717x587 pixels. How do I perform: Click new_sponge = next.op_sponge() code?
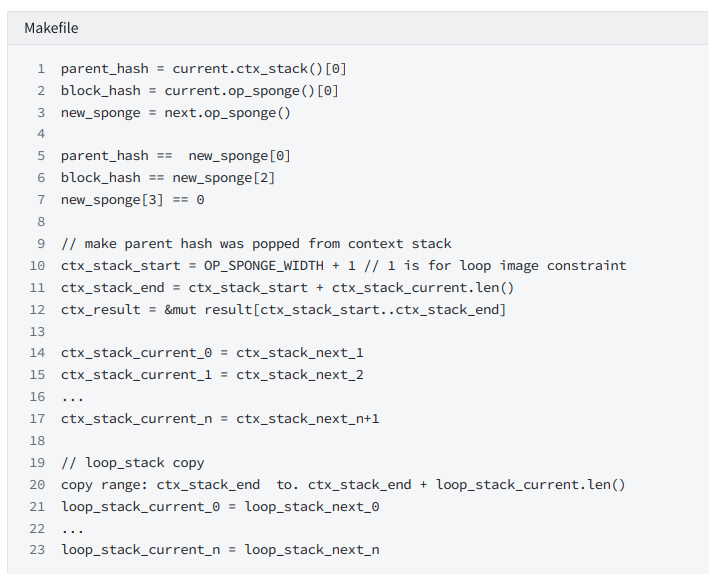coord(176,113)
